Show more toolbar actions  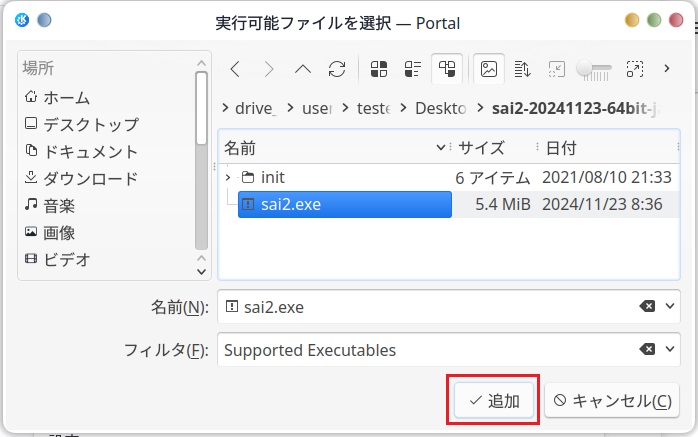point(667,69)
